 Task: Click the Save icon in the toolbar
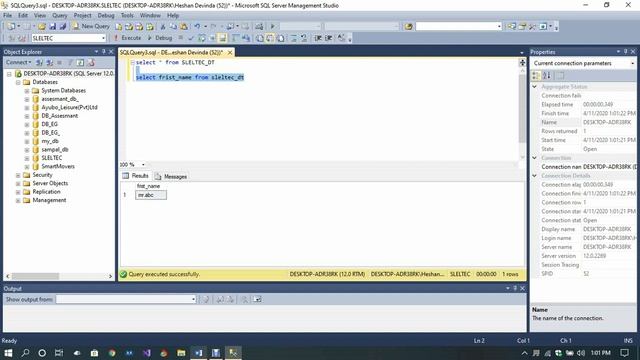pos(52,26)
